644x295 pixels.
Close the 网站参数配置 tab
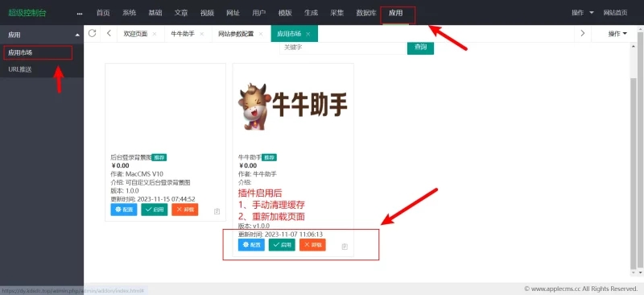[261, 34]
